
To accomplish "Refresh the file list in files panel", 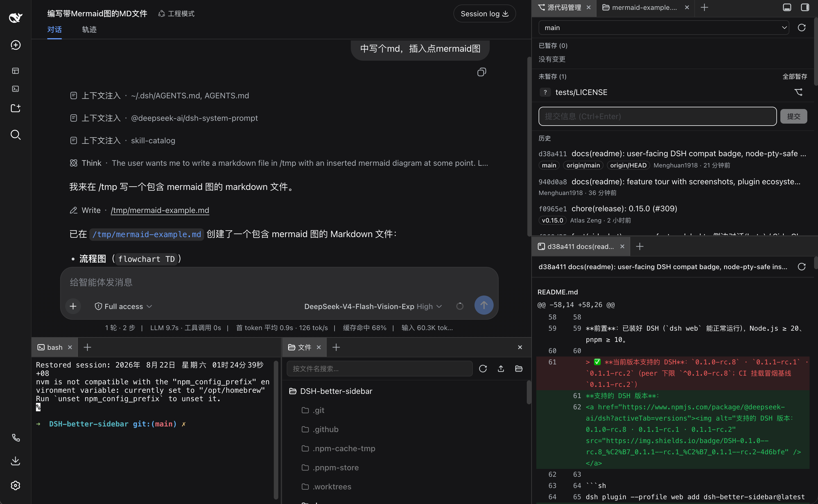I will pos(483,368).
